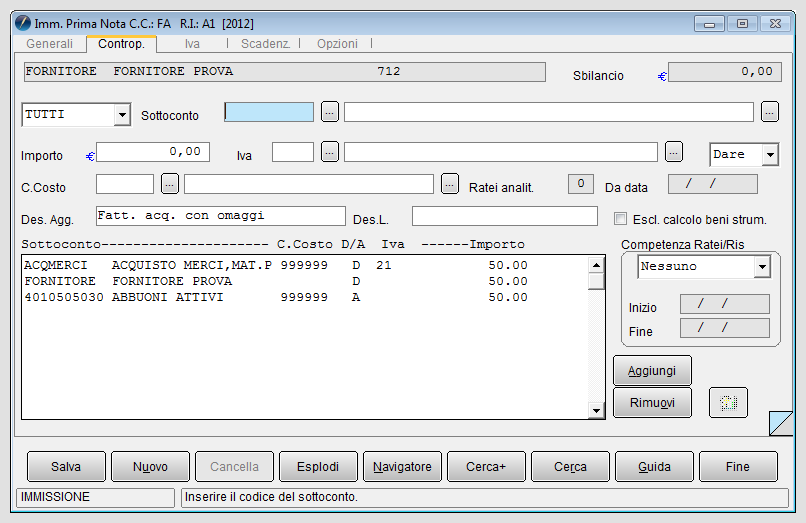Click the Ratei analit. field showing 0

coord(581,184)
